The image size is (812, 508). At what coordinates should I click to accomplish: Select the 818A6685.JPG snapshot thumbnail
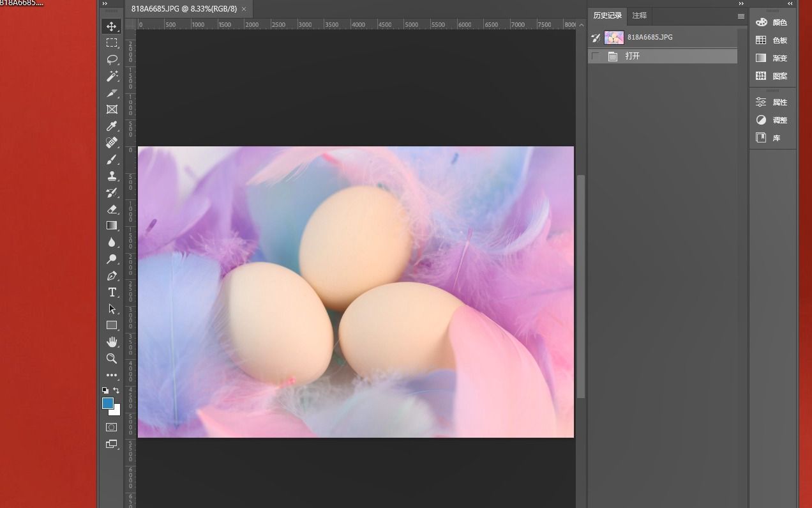point(614,37)
